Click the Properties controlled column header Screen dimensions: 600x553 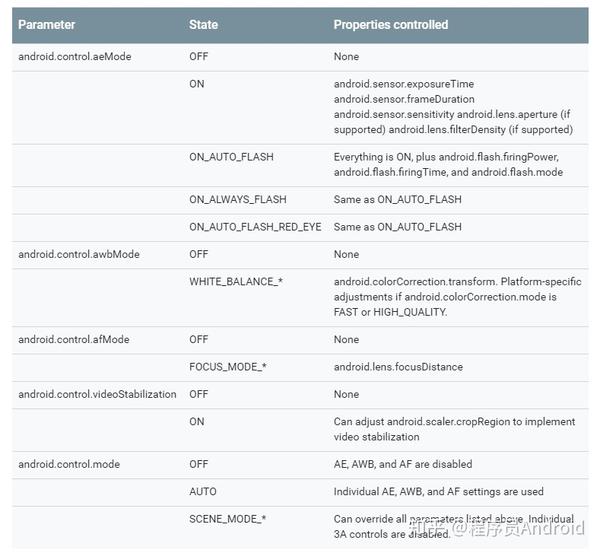(390, 24)
